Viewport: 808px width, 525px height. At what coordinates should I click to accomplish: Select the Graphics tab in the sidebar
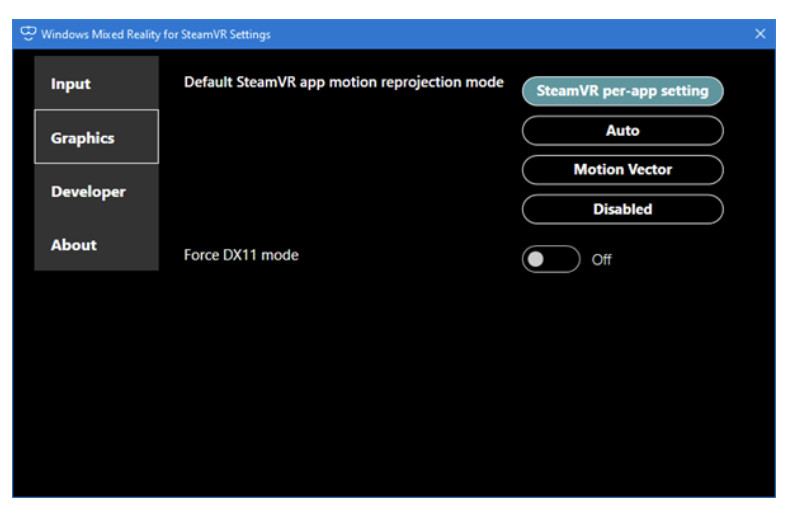click(x=96, y=137)
